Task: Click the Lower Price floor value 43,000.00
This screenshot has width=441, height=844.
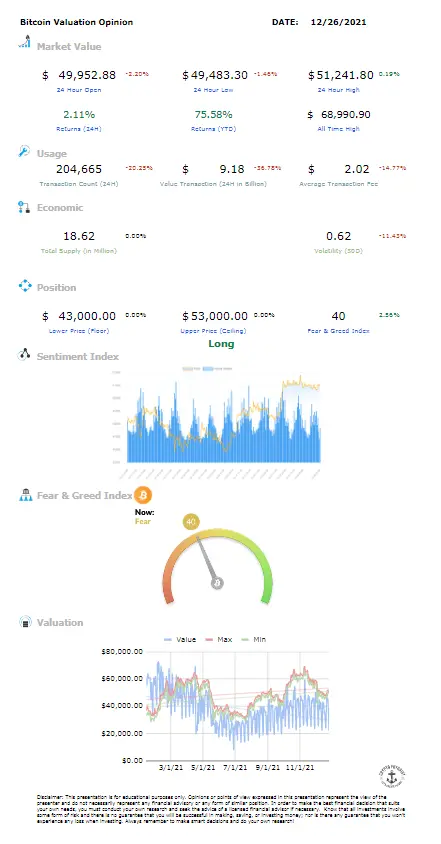Action: coord(87,315)
